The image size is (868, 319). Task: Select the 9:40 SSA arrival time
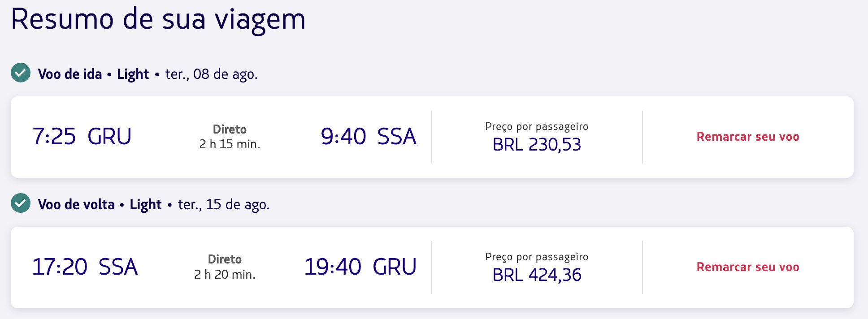[x=369, y=137]
